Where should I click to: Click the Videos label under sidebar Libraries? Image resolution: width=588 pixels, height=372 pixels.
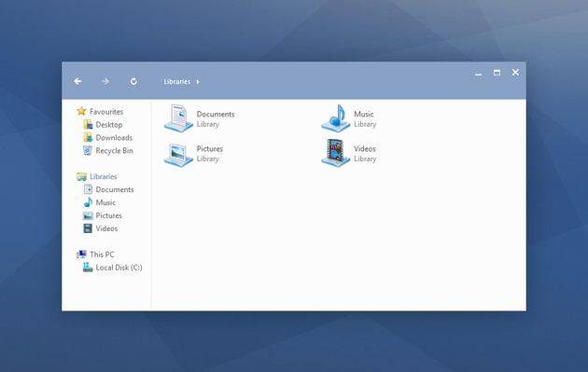pos(106,228)
